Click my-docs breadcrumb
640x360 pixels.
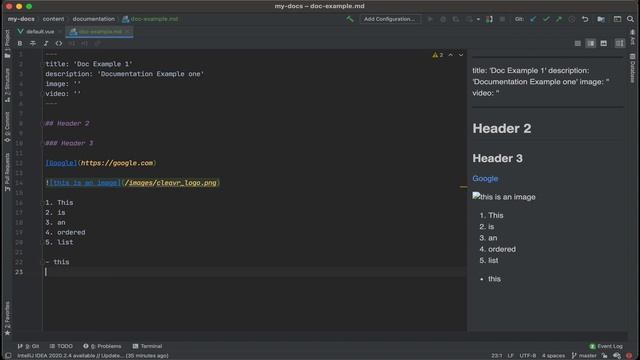pos(21,19)
